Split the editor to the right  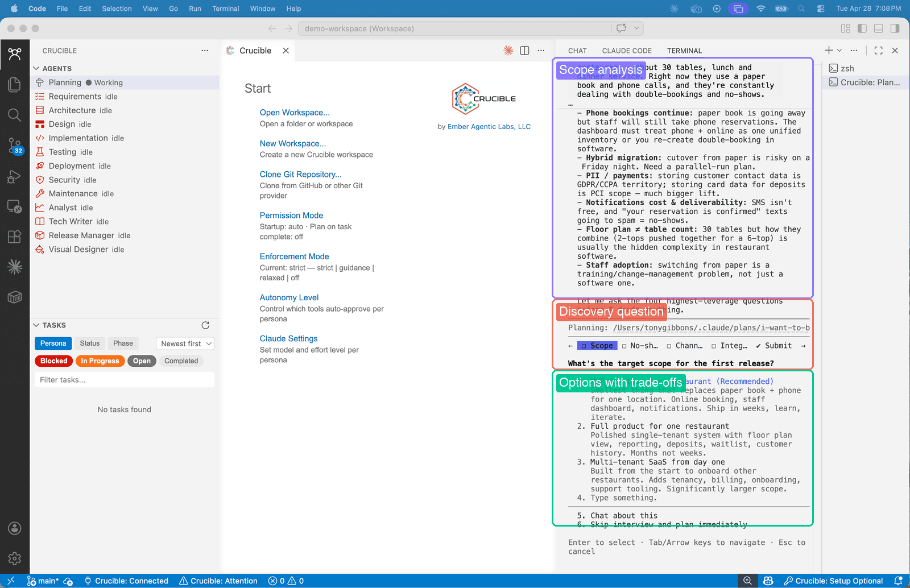pos(525,51)
